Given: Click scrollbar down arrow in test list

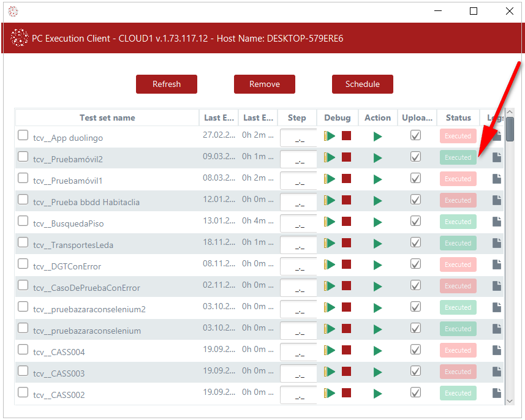Looking at the screenshot, I should (x=510, y=400).
